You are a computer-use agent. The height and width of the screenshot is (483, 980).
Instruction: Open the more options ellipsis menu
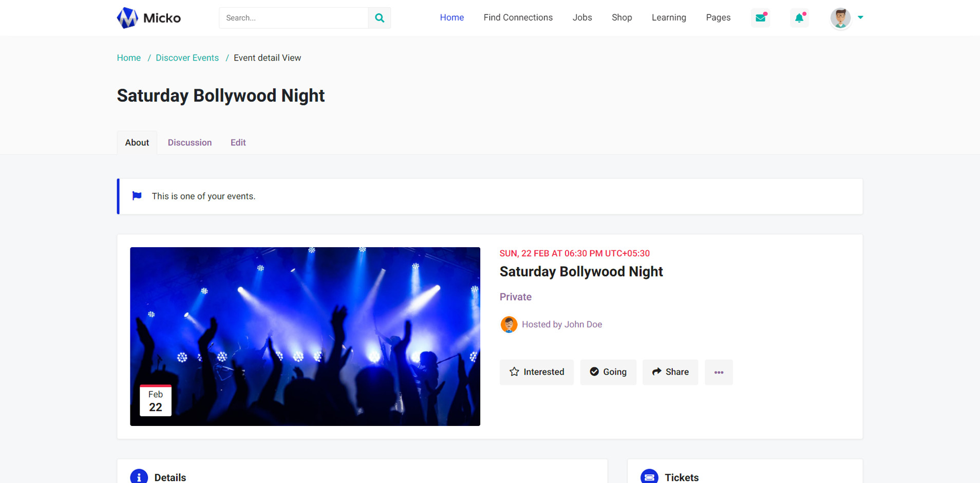tap(719, 372)
